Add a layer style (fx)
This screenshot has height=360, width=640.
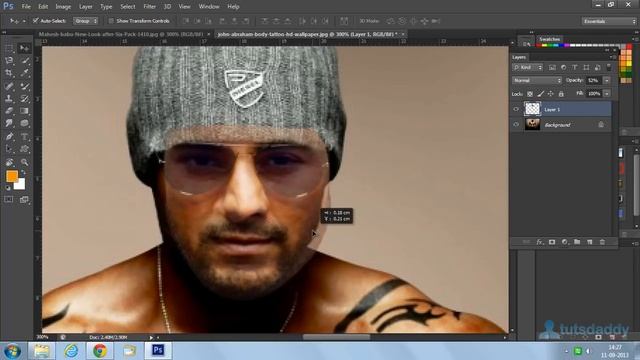point(540,242)
